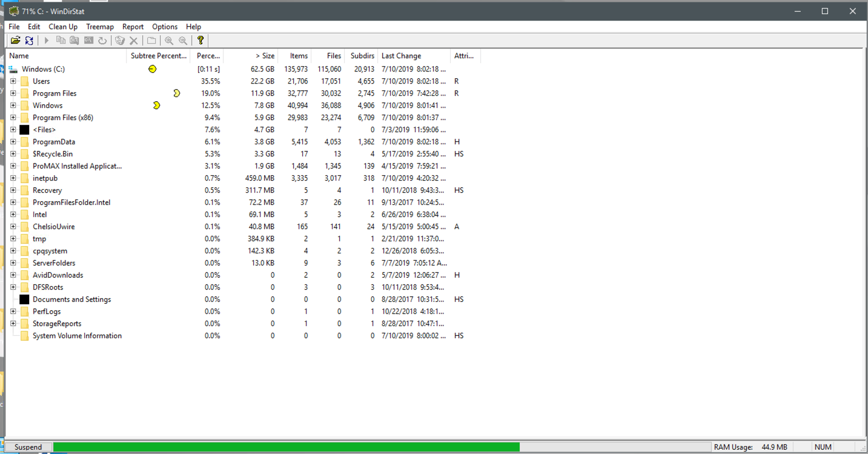Click the black <Files> item icon

[24, 130]
